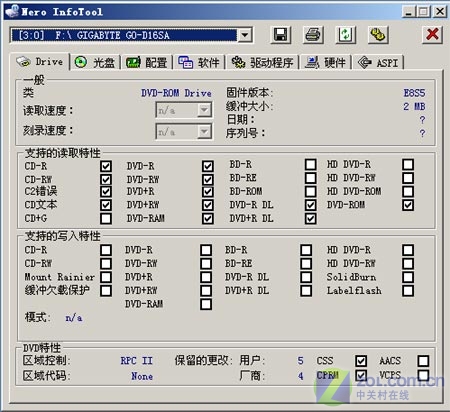The width and height of the screenshot is (450, 412).
Task: Click the DVD-ROM Drive type text
Action: pos(176,93)
